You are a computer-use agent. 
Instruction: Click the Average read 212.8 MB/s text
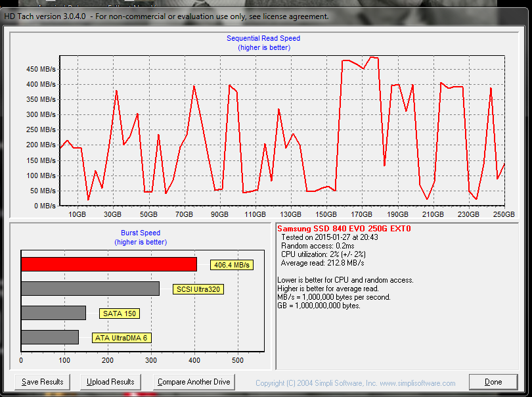pyautogui.click(x=322, y=263)
